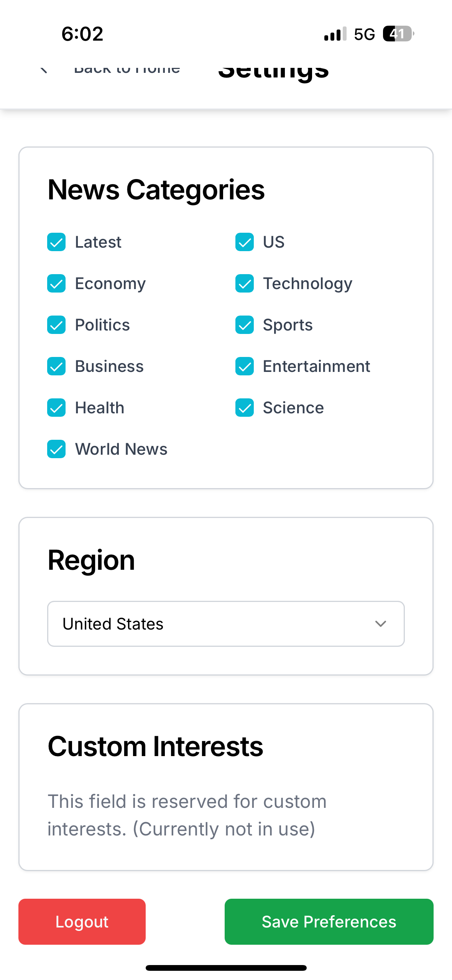Open the Region dropdown chevron

380,624
